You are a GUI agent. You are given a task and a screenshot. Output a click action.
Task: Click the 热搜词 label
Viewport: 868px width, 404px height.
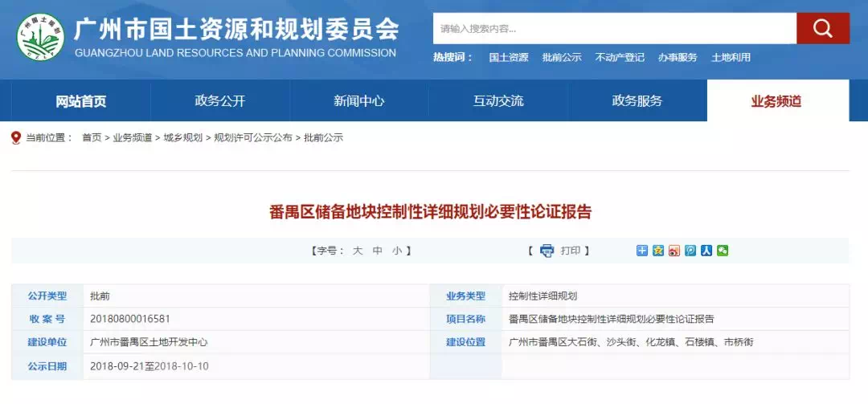point(452,58)
